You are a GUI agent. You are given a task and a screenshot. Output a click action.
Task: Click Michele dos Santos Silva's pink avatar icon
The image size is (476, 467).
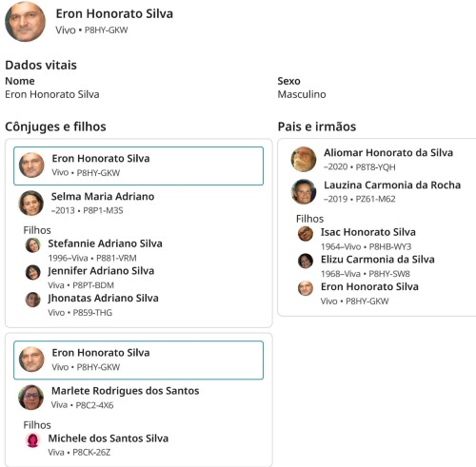tap(33, 440)
